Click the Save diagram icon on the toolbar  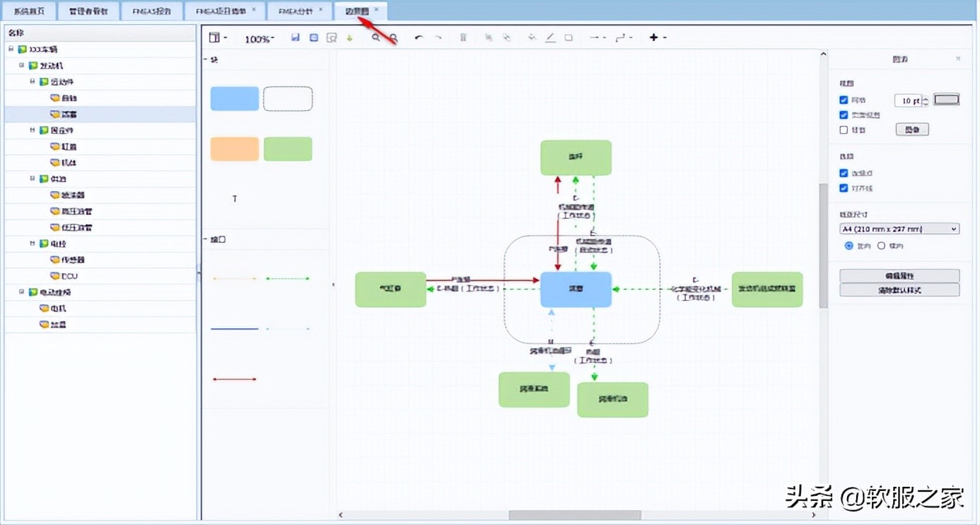(296, 37)
